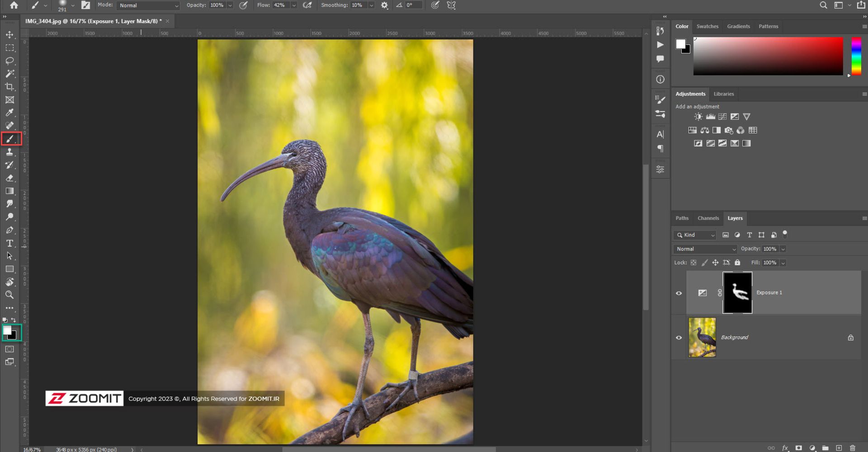Select the Move tool
Image resolution: width=868 pixels, height=452 pixels.
click(x=9, y=35)
